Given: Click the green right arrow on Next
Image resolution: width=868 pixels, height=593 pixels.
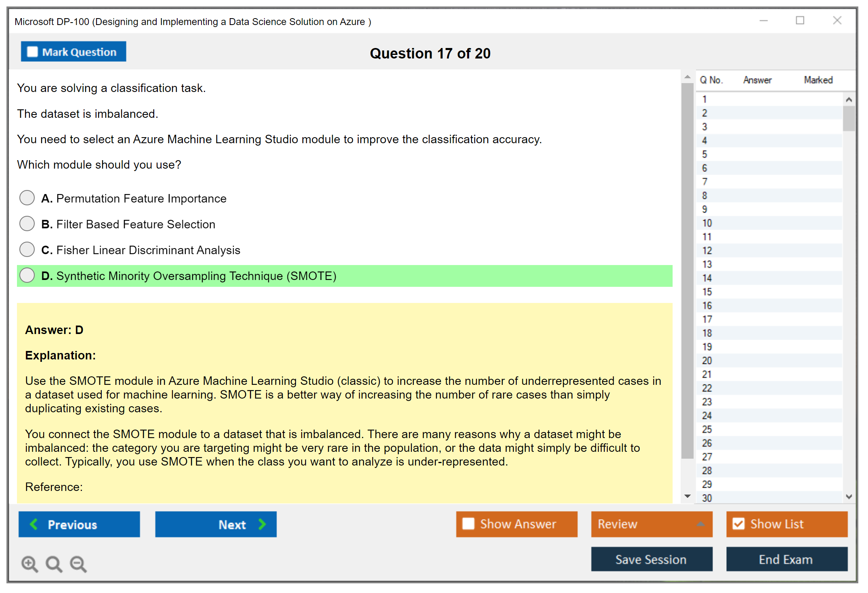Looking at the screenshot, I should [262, 524].
